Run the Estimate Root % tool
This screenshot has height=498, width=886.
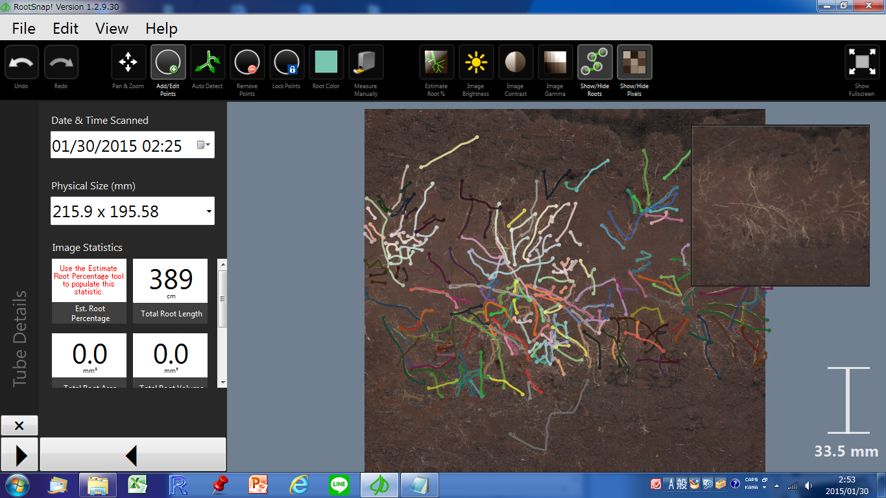(436, 63)
